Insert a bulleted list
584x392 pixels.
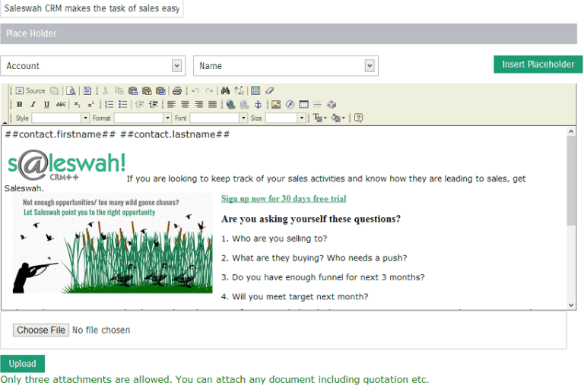[123, 105]
